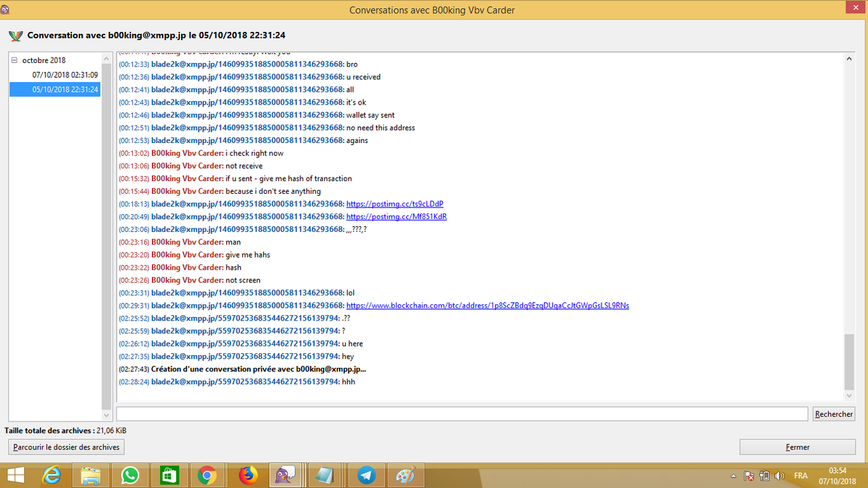Launch Internet Explorer from the taskbar
Image resolution: width=868 pixels, height=488 pixels.
(52, 476)
